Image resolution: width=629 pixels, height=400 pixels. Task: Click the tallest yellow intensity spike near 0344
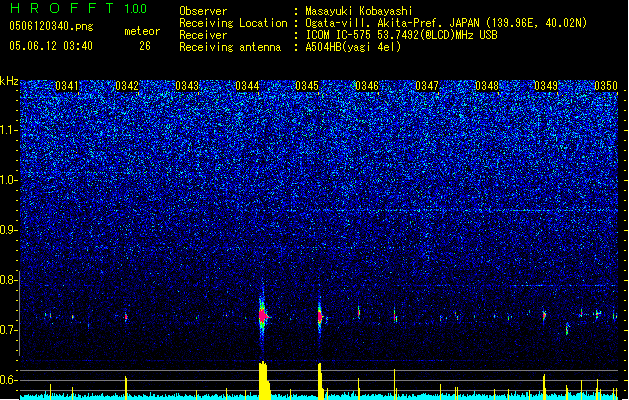click(264, 380)
